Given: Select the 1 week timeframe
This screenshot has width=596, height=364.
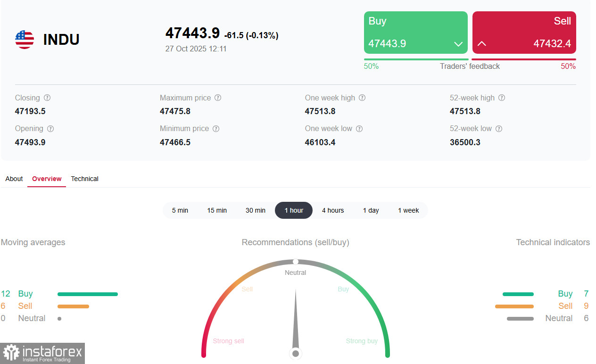Looking at the screenshot, I should pyautogui.click(x=408, y=210).
